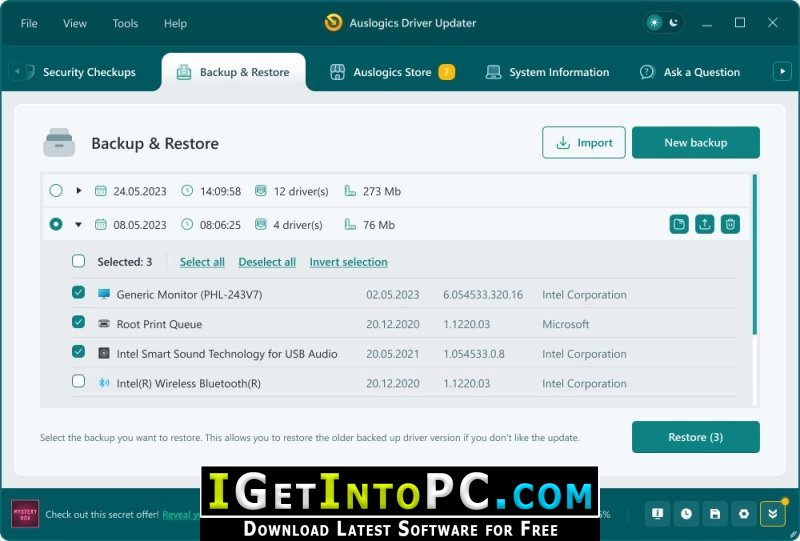Click the double chevron expand icon
Image resolution: width=800 pixels, height=541 pixels.
772,514
